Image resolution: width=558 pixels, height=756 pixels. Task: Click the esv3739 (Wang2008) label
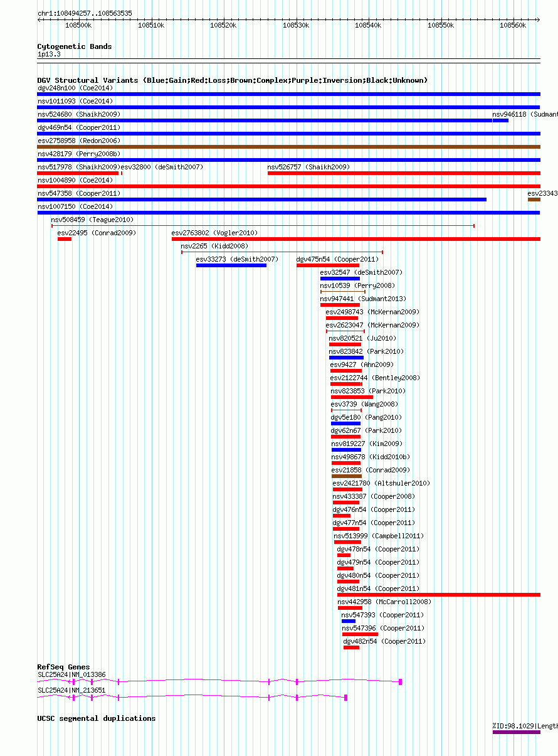(x=364, y=404)
